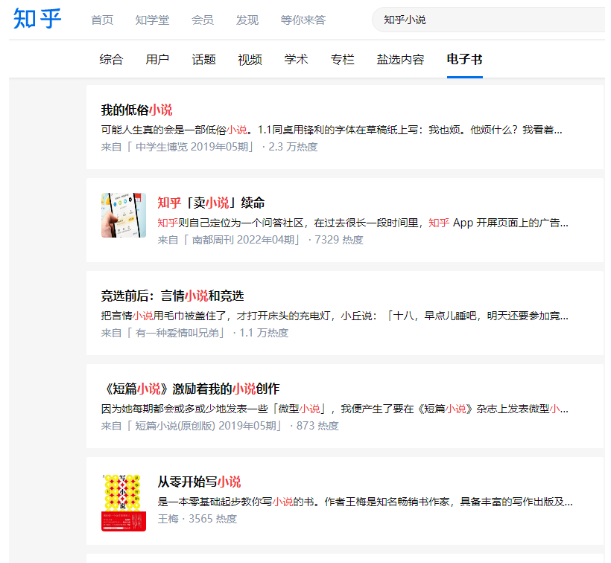Open the 竞选前后：言情小说和竞选 result
The height and width of the screenshot is (563, 611).
coord(172,296)
